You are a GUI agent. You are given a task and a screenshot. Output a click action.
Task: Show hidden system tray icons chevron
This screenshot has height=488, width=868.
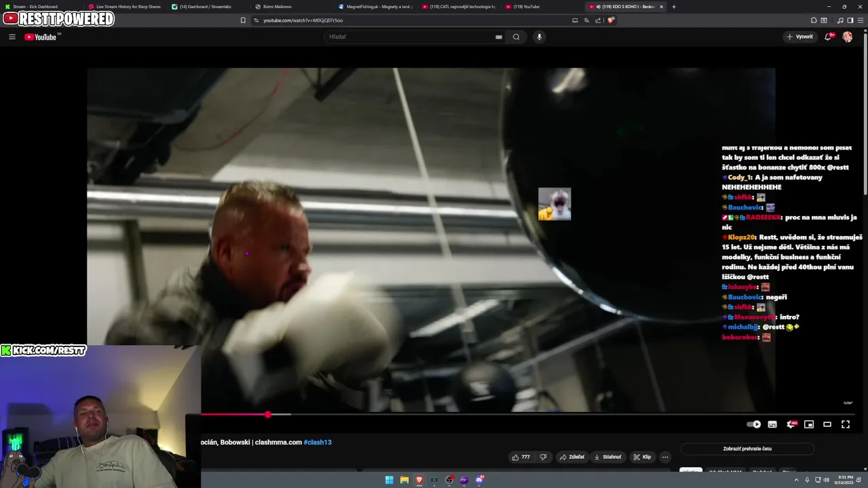(797, 480)
